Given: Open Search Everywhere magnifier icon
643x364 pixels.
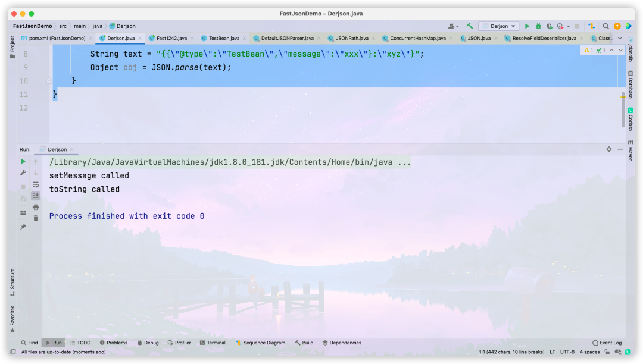Looking at the screenshot, I should [x=605, y=26].
